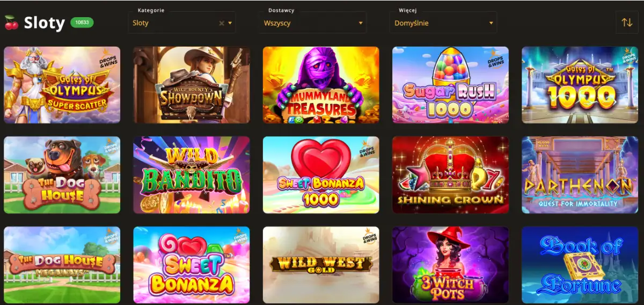This screenshot has width=644, height=305.
Task: Open 3 Witch Pots slot
Action: 450,265
